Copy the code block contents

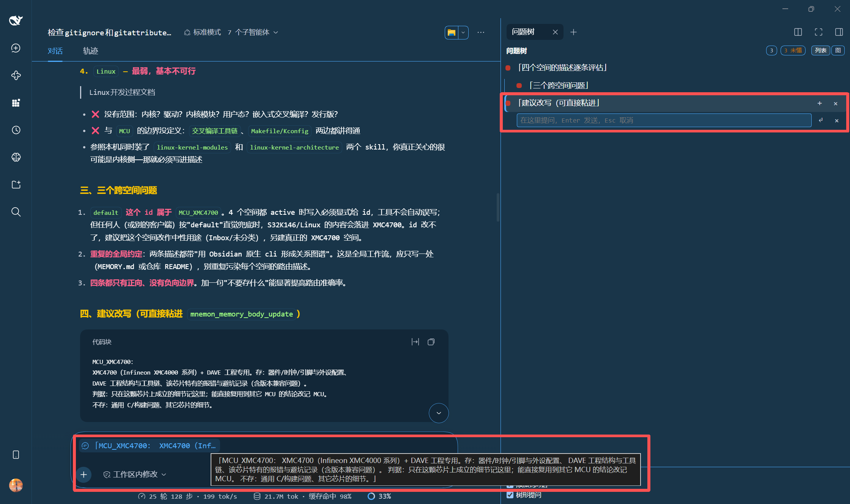431,342
